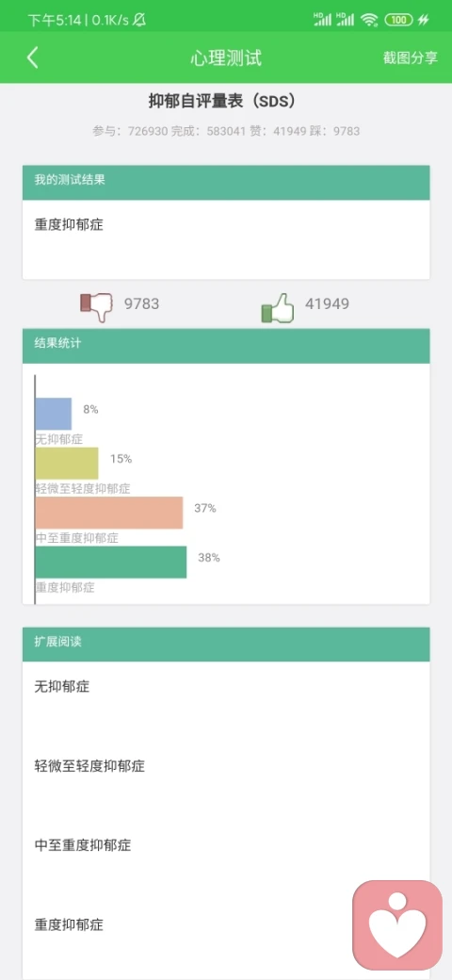This screenshot has height=980, width=452.
Task: Tap the 结果统计 section header
Action: point(226,346)
